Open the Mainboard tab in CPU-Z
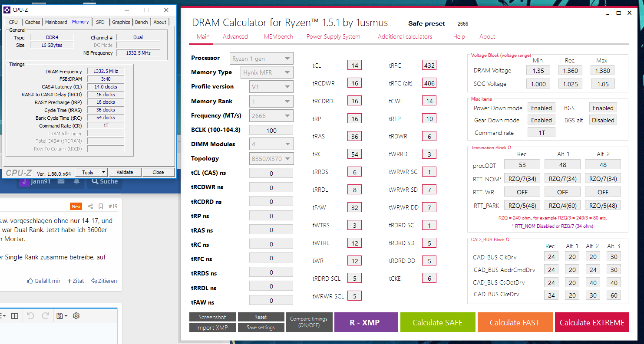Image resolution: width=644 pixels, height=344 pixels. [x=56, y=22]
